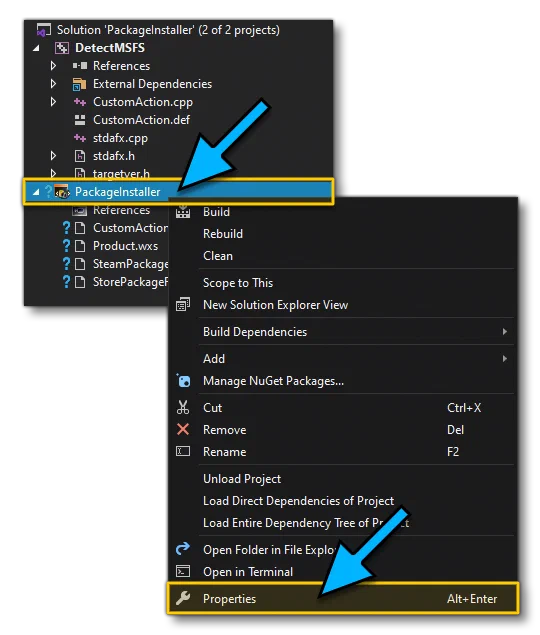The image size is (540, 635).
Task: Open the Add submenu arrow
Action: [504, 359]
